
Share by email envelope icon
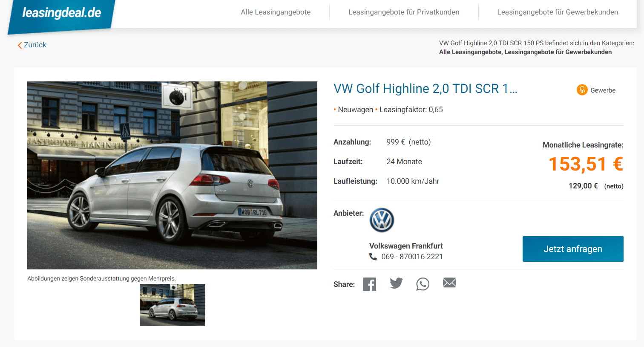tap(449, 283)
